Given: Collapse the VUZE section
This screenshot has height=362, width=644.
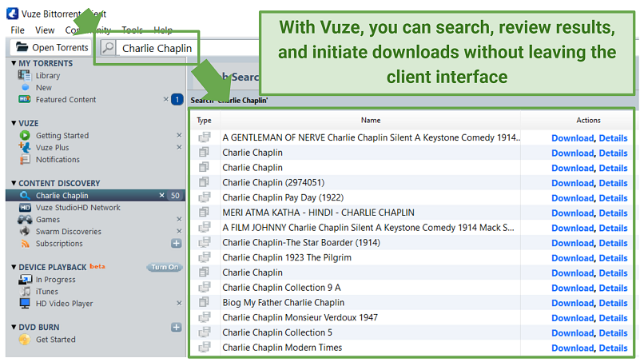Looking at the screenshot, I should pyautogui.click(x=14, y=123).
